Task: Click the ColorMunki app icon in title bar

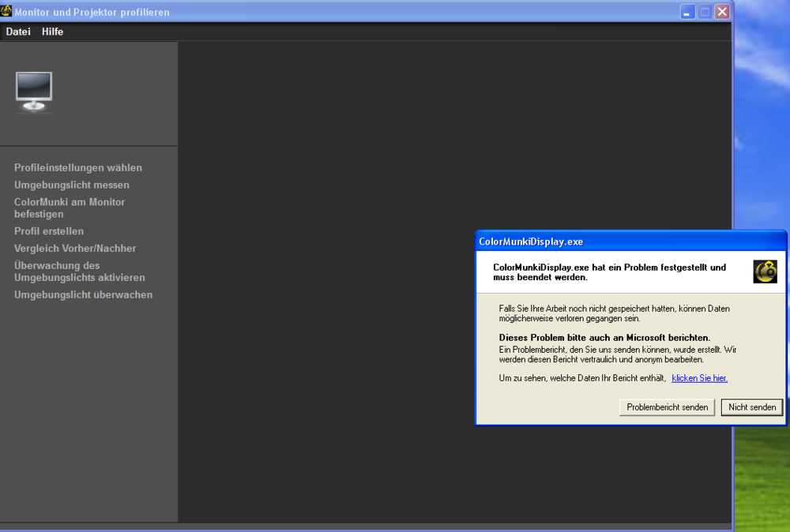Action: click(6, 11)
